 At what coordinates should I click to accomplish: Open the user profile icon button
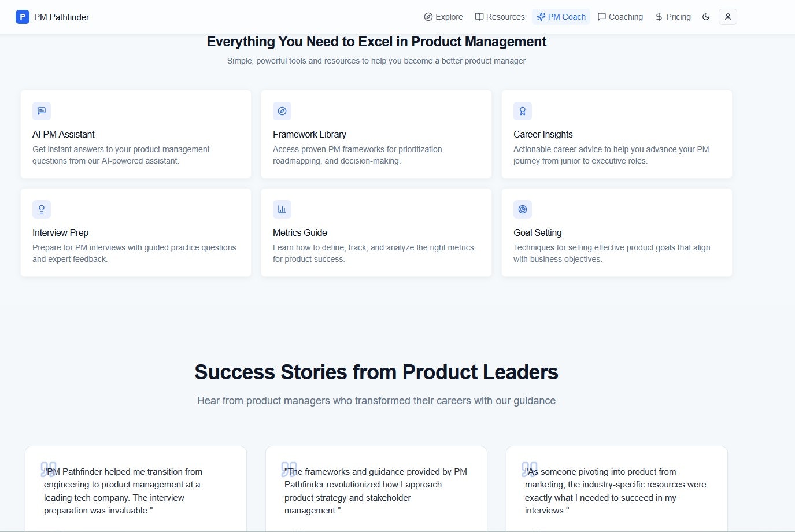727,17
